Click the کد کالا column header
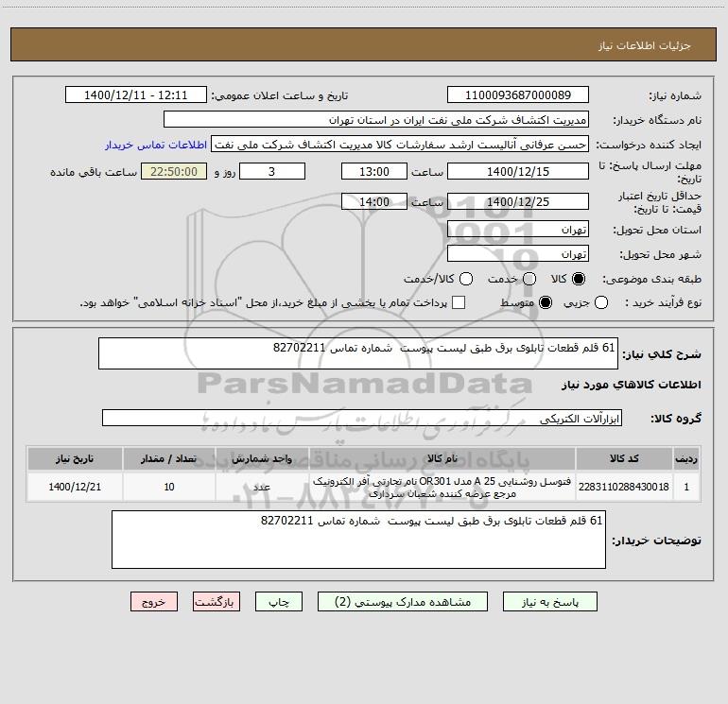Image resolution: width=728 pixels, height=704 pixels. click(624, 458)
